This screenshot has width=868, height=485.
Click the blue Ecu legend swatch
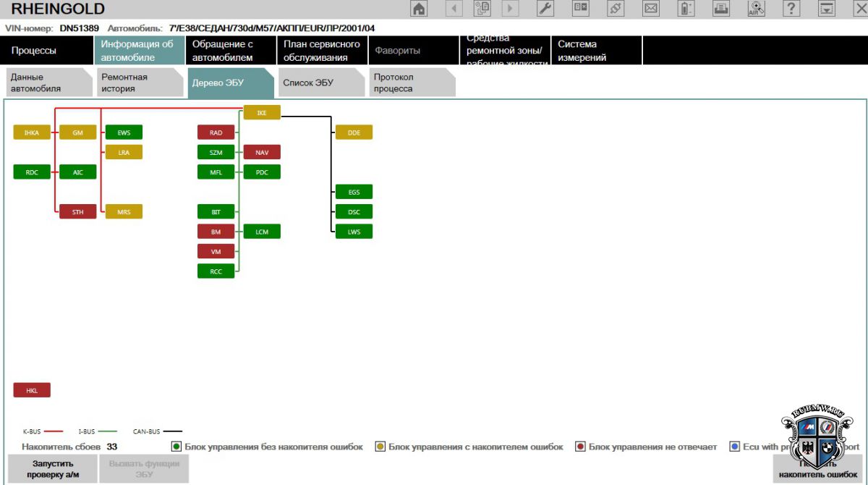click(734, 447)
